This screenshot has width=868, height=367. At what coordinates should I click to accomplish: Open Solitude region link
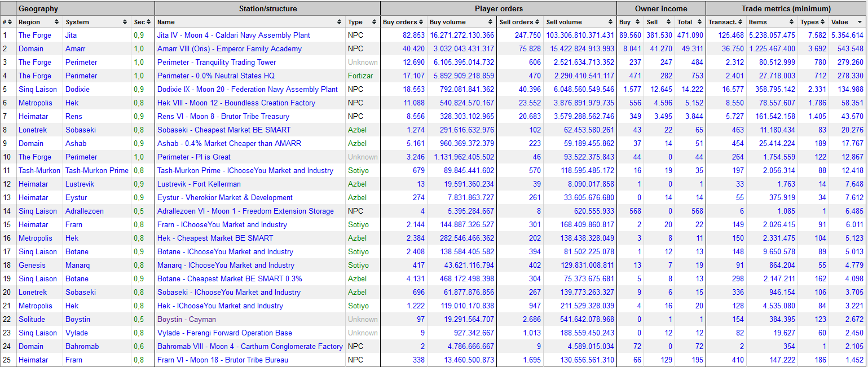pyautogui.click(x=33, y=319)
